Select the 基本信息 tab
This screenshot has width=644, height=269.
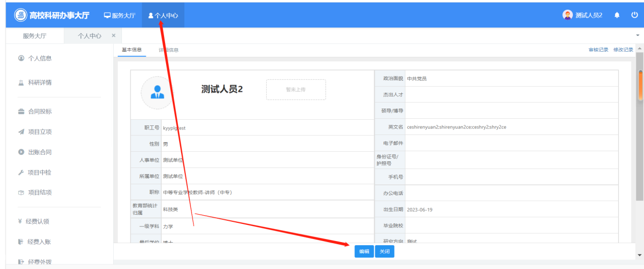[132, 50]
